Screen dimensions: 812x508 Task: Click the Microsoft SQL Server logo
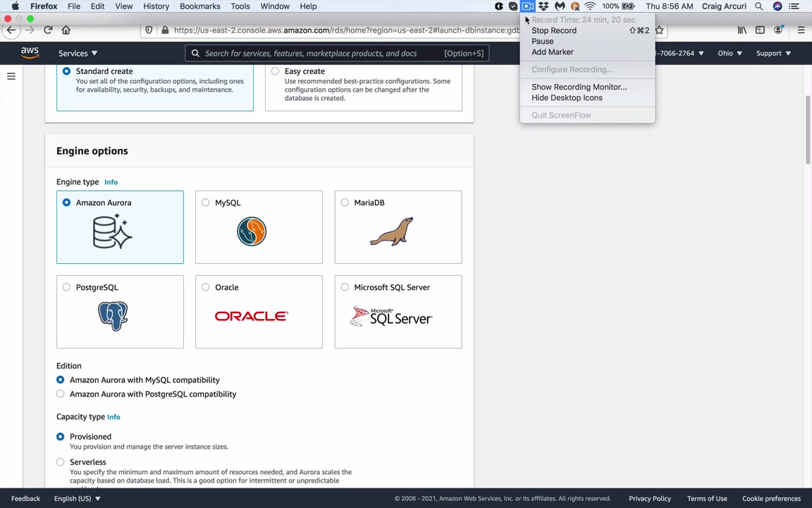click(391, 316)
